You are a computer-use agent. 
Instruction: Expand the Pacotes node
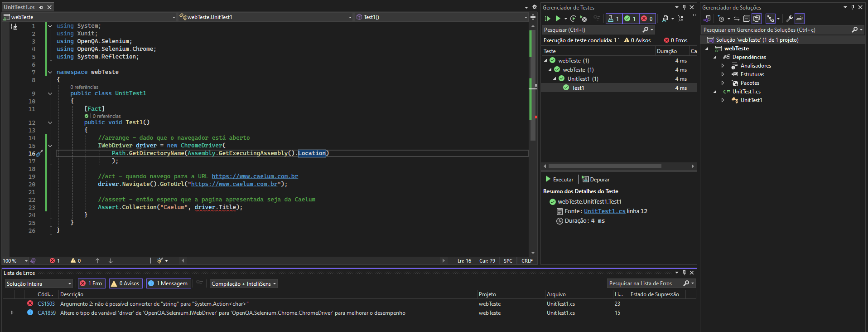[x=723, y=83]
